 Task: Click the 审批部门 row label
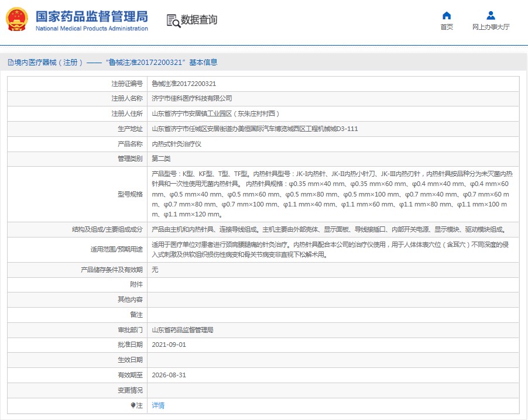(x=130, y=330)
